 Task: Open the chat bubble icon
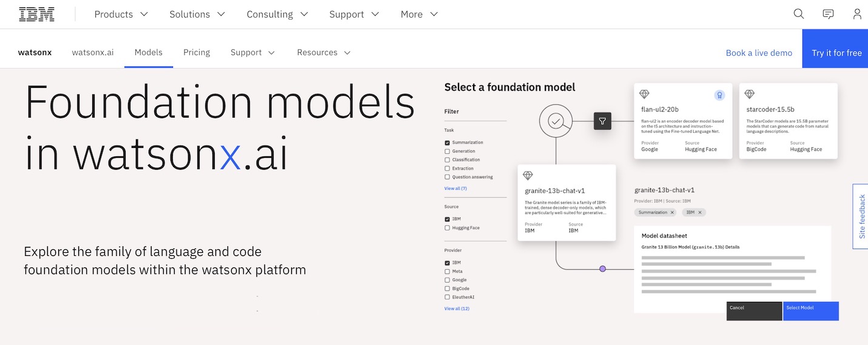[x=828, y=14]
